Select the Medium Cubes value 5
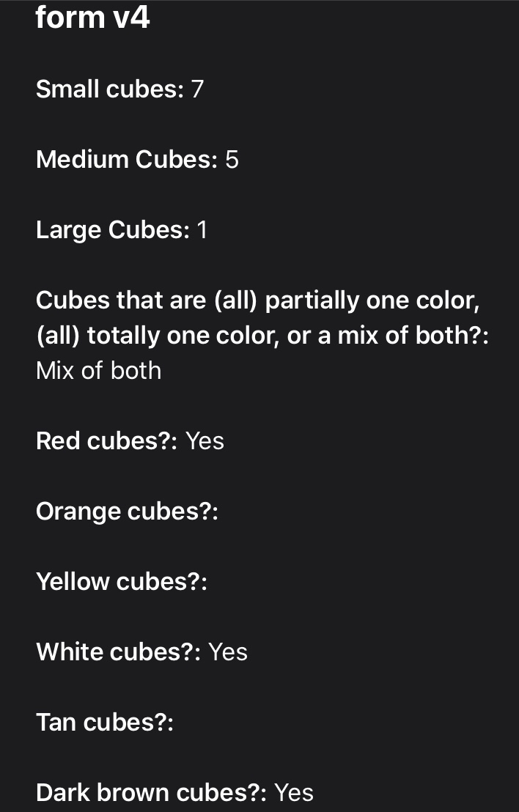The width and height of the screenshot is (519, 812). click(232, 160)
